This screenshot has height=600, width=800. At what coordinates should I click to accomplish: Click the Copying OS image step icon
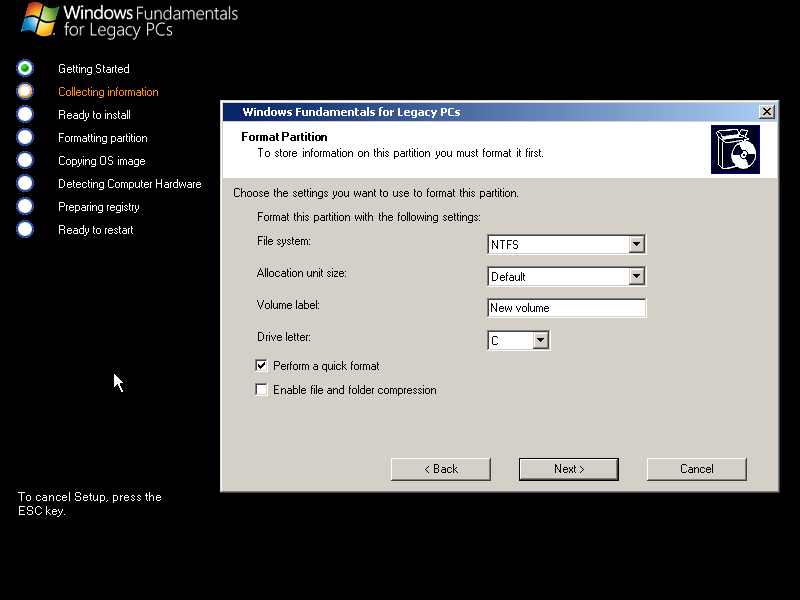(x=24, y=160)
